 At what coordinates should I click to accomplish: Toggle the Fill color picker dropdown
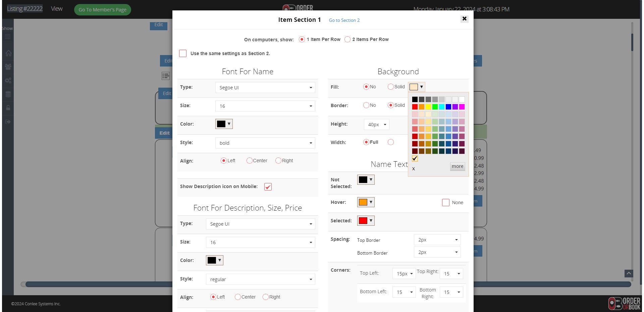click(417, 87)
